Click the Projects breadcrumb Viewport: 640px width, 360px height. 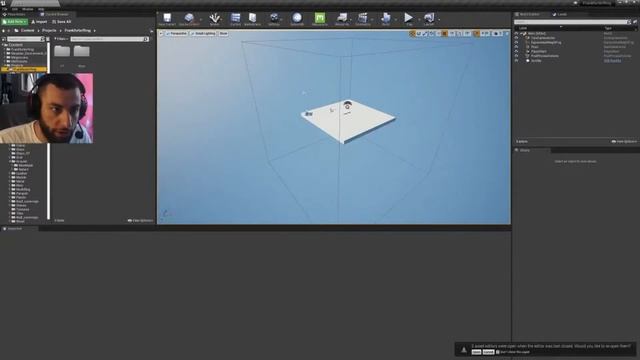(x=49, y=31)
